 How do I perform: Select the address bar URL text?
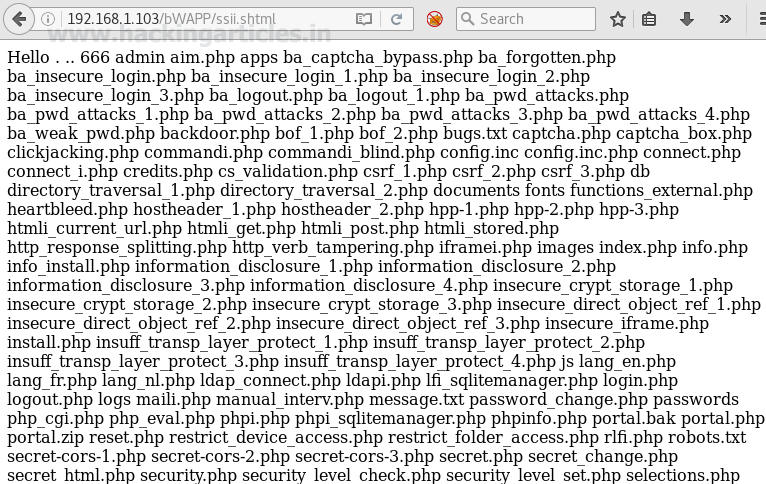[171, 19]
